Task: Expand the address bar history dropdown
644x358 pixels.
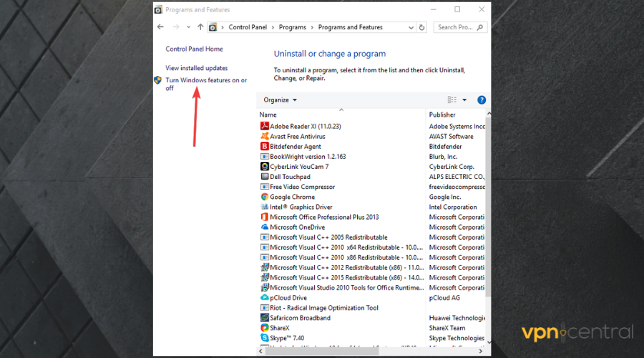Action: [411, 27]
